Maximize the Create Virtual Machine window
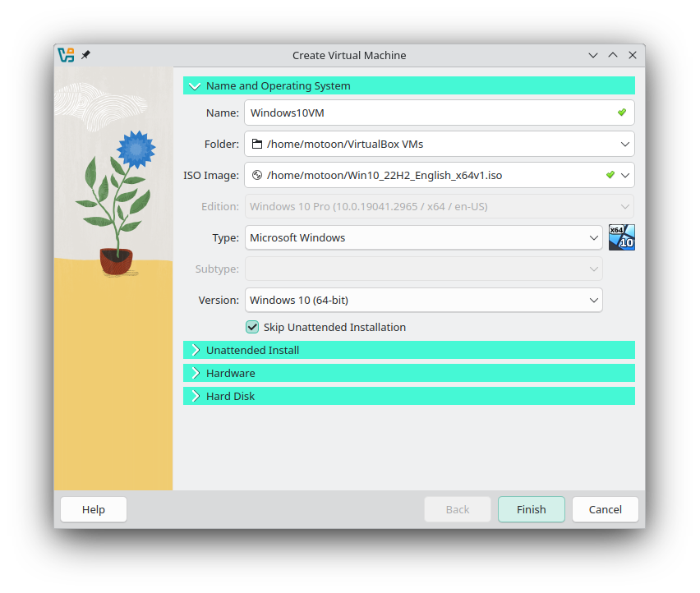 [613, 55]
